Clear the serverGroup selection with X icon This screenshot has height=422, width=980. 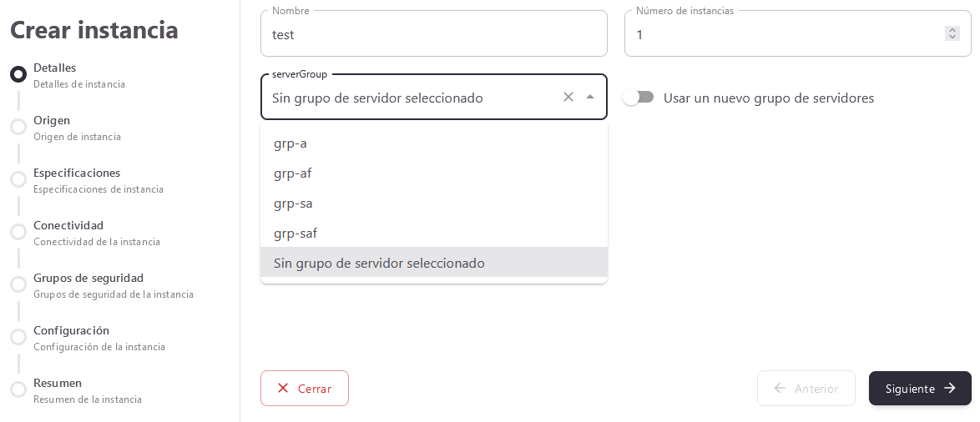[x=568, y=97]
